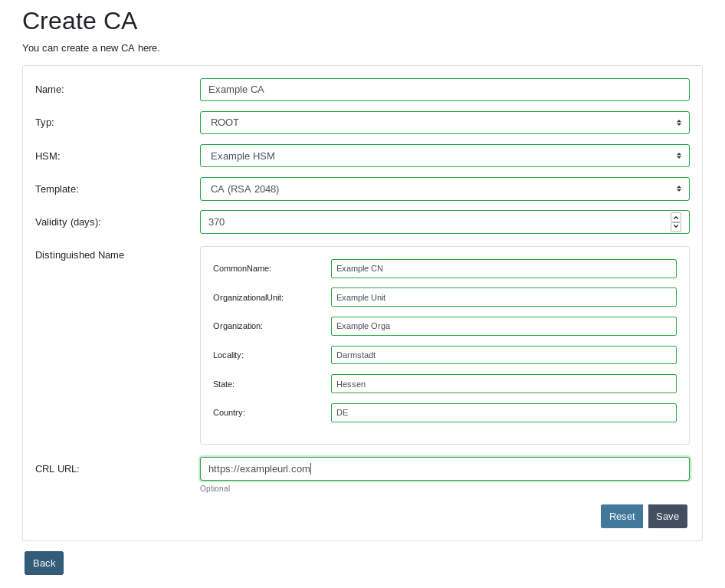725x588 pixels.
Task: Click inside the CommonName field
Action: click(x=504, y=268)
